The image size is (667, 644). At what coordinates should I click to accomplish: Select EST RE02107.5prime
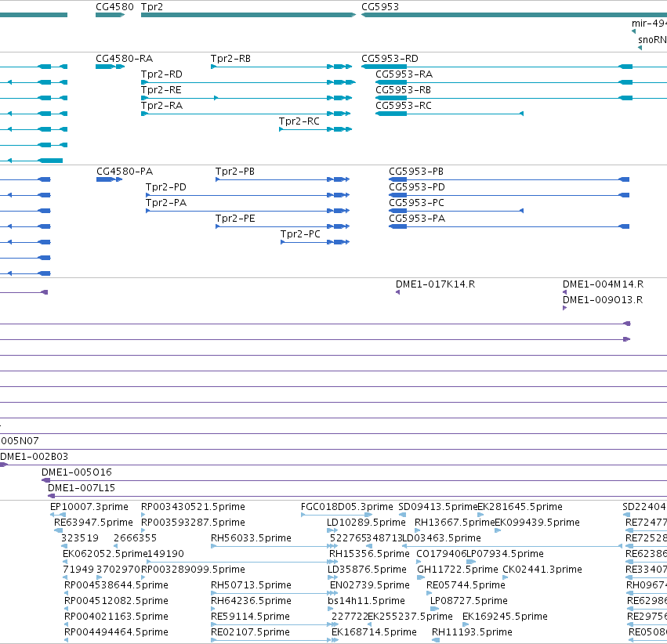(x=250, y=633)
